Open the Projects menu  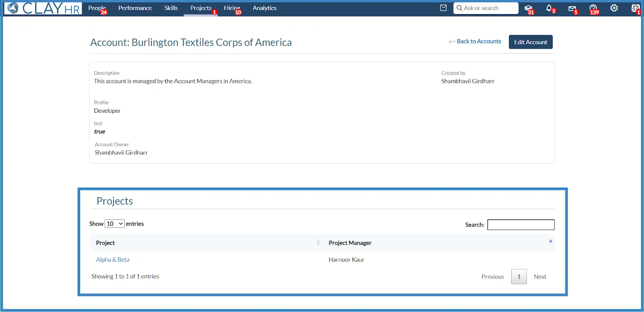point(201,8)
